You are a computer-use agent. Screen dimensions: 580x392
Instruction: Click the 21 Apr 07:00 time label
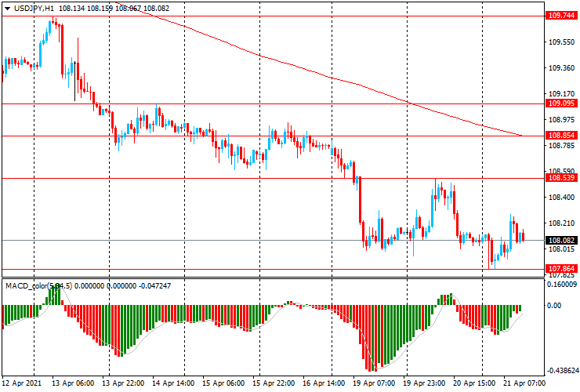[524, 383]
